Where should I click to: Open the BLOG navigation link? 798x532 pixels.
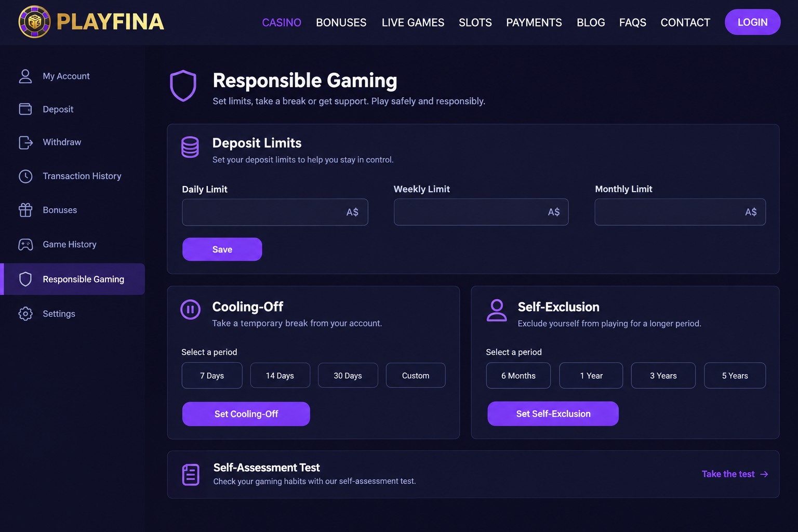click(x=591, y=22)
